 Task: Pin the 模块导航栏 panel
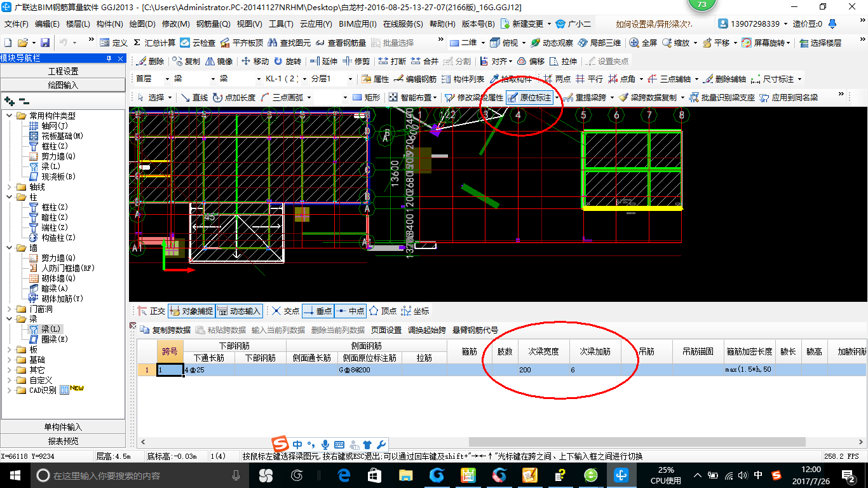point(109,58)
